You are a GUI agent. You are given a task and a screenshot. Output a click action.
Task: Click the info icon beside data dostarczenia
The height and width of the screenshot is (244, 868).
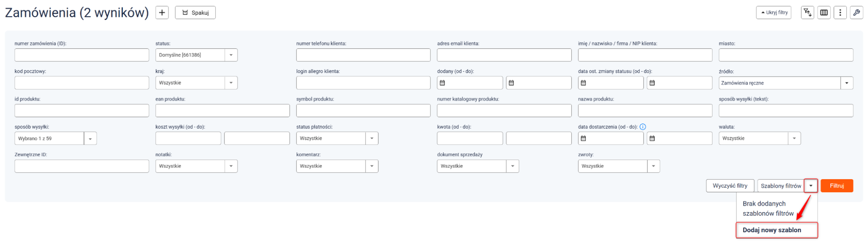click(643, 127)
